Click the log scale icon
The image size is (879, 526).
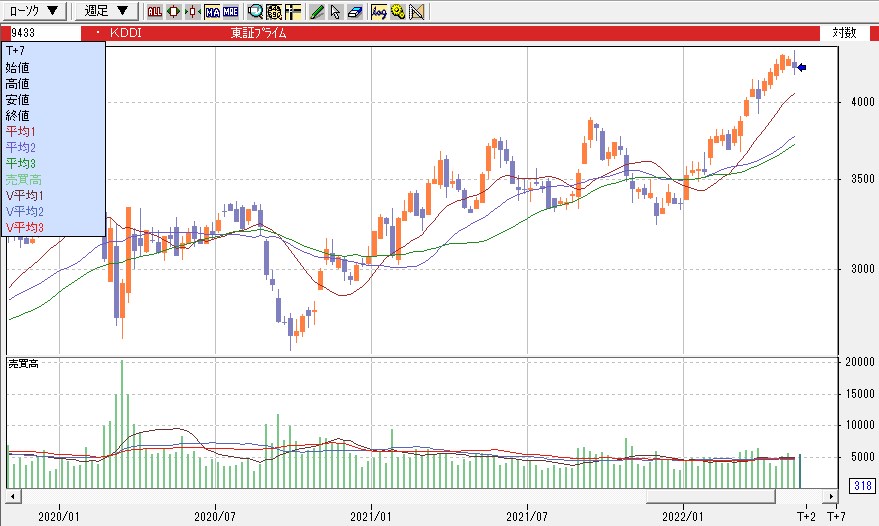click(379, 12)
